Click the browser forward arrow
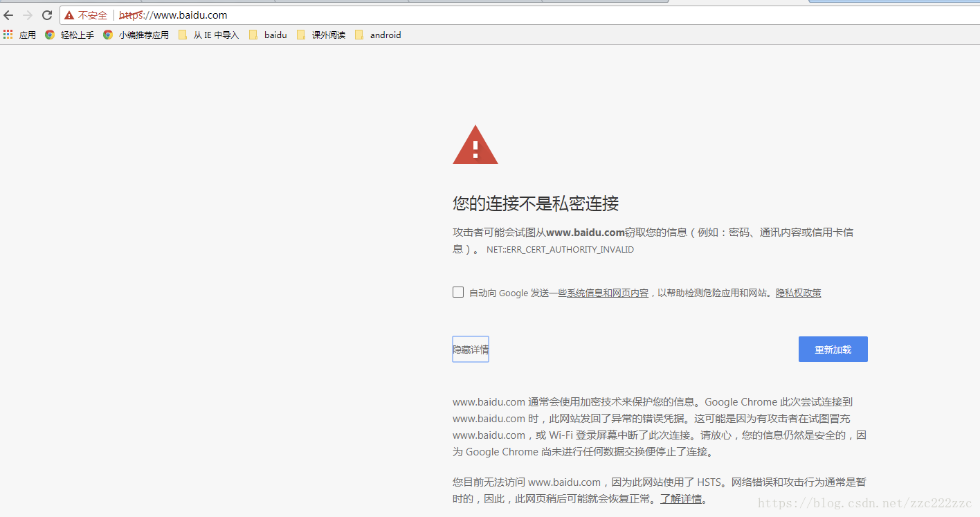 pyautogui.click(x=28, y=15)
